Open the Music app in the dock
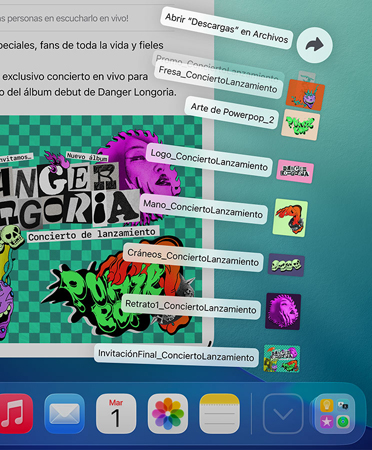This screenshot has width=372, height=450. (16, 414)
